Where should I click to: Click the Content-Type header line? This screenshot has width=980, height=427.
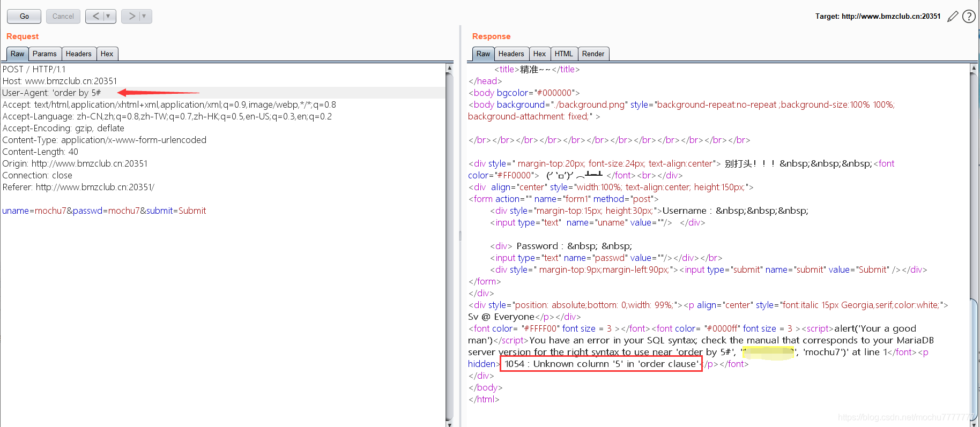coord(105,140)
